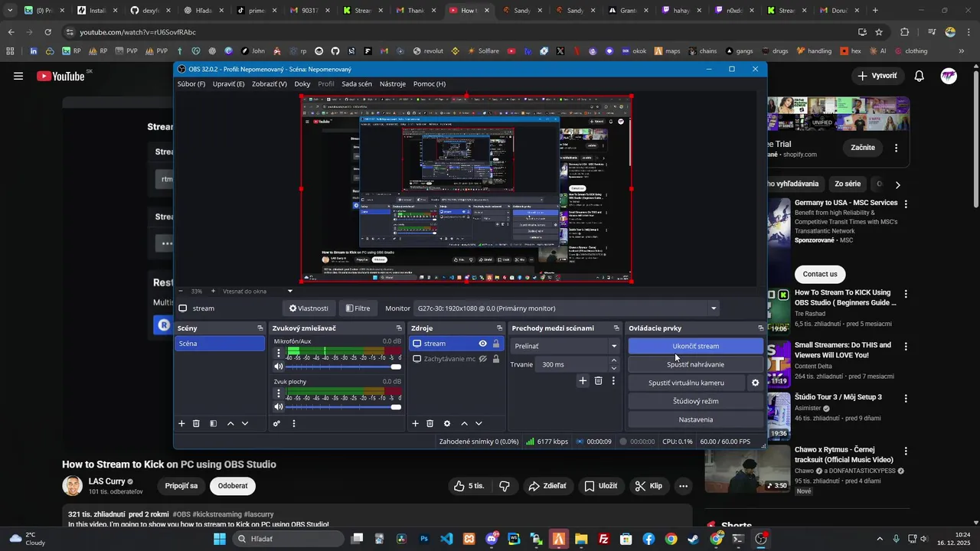The height and width of the screenshot is (551, 980).
Task: Open Sada scén menu in OBS
Action: [357, 84]
